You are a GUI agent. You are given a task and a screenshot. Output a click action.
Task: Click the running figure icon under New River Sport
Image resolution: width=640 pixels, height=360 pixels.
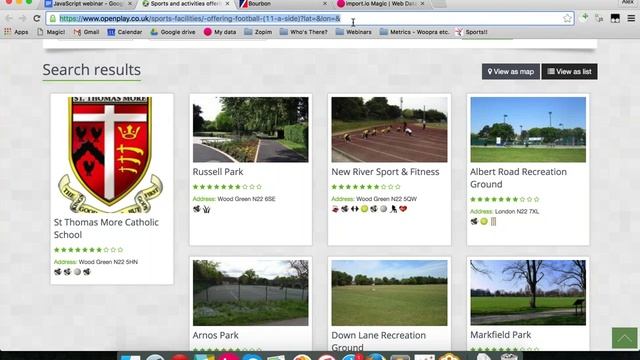[x=393, y=209]
